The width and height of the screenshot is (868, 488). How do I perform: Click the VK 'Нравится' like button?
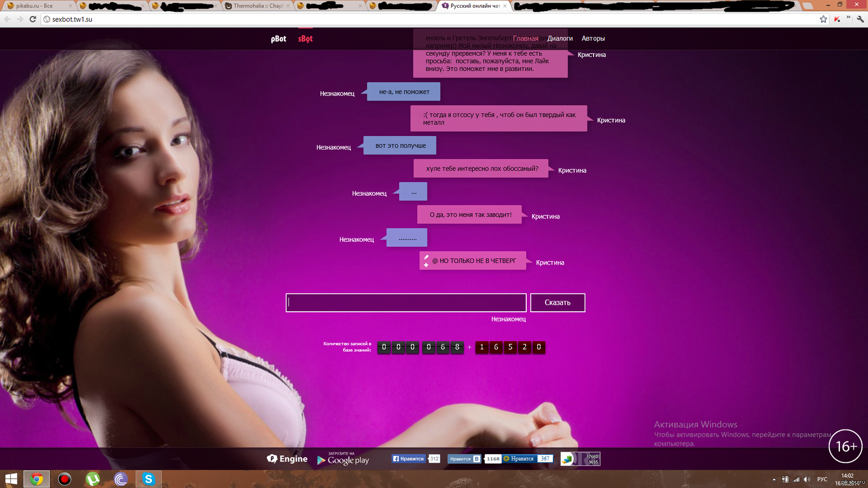click(464, 459)
